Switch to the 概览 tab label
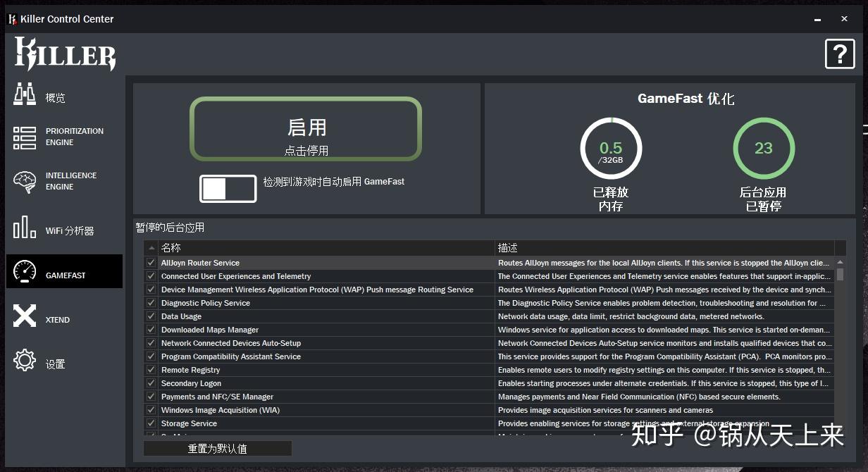 pyautogui.click(x=56, y=98)
